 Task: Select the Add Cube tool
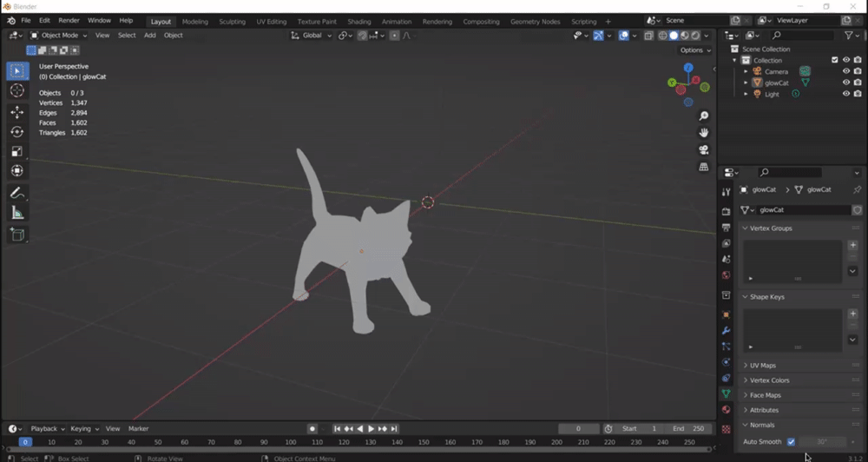pos(17,234)
